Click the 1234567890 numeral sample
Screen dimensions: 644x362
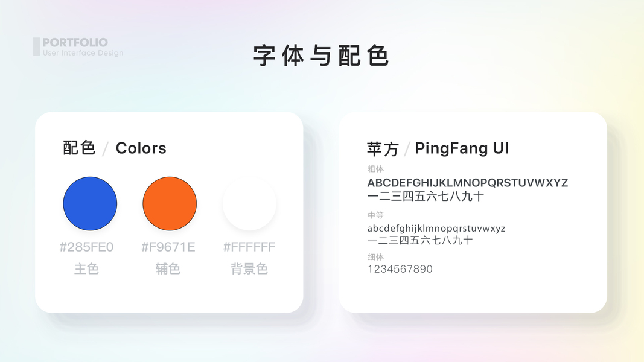tap(400, 269)
